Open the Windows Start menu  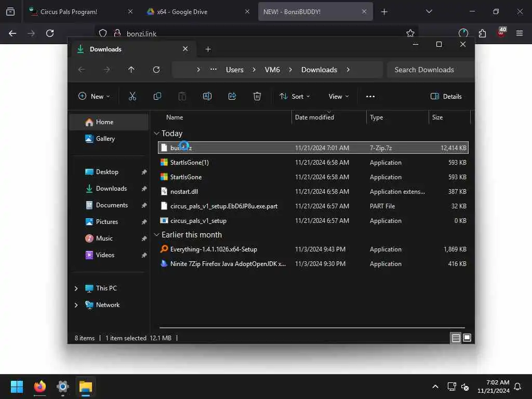pyautogui.click(x=17, y=387)
